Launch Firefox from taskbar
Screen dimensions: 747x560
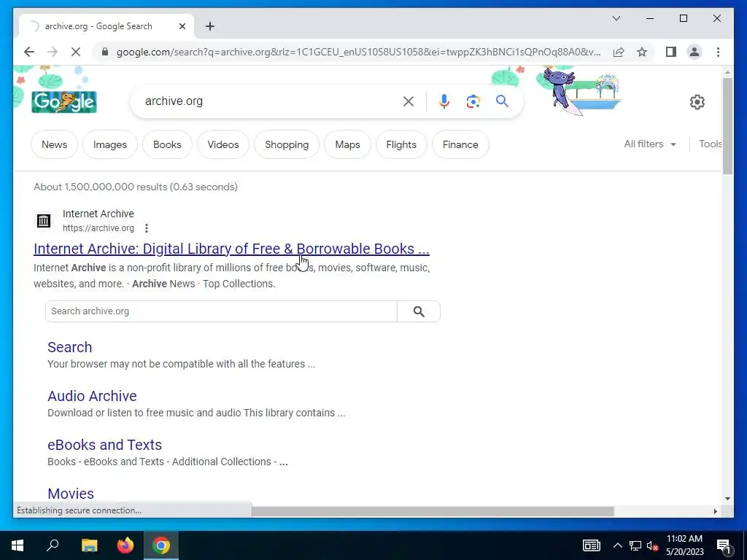125,545
